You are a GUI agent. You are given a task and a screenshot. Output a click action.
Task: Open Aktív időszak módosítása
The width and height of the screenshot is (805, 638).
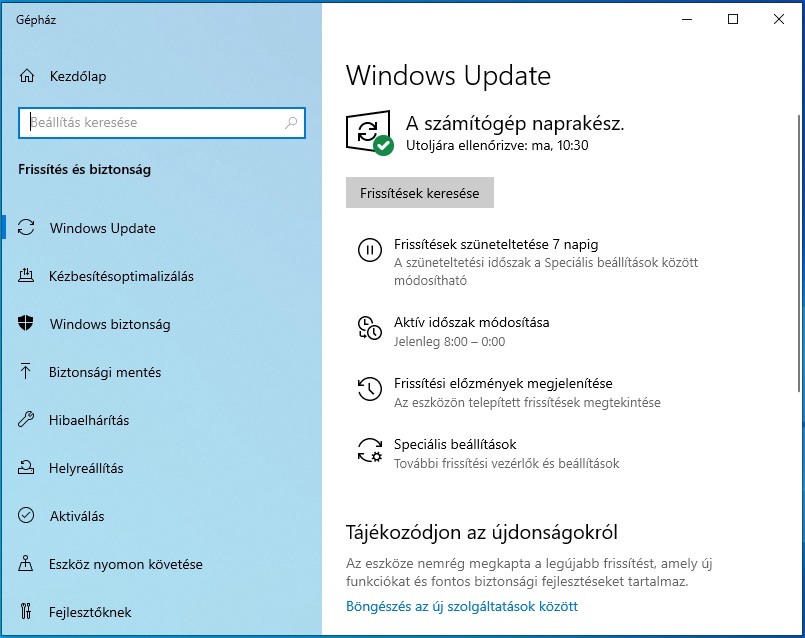[471, 322]
